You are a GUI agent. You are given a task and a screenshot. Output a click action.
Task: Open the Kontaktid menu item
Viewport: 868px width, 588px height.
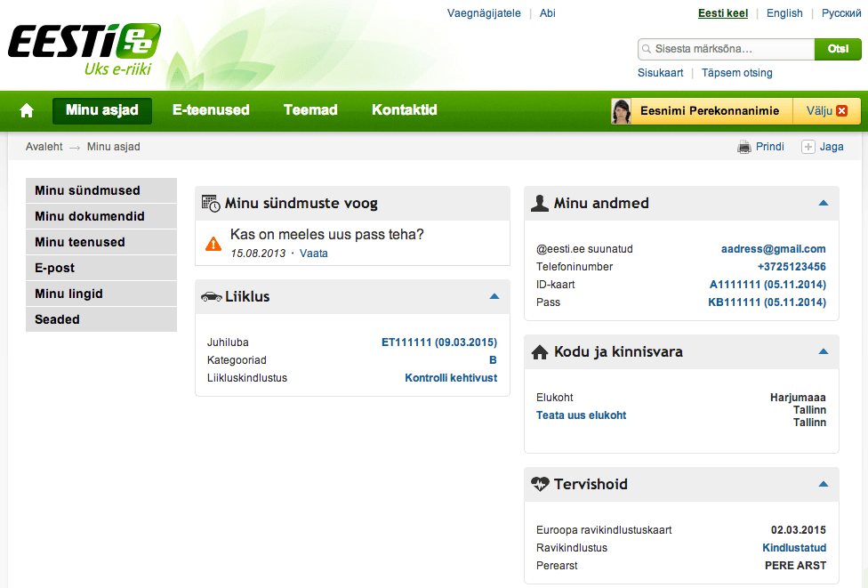click(404, 110)
